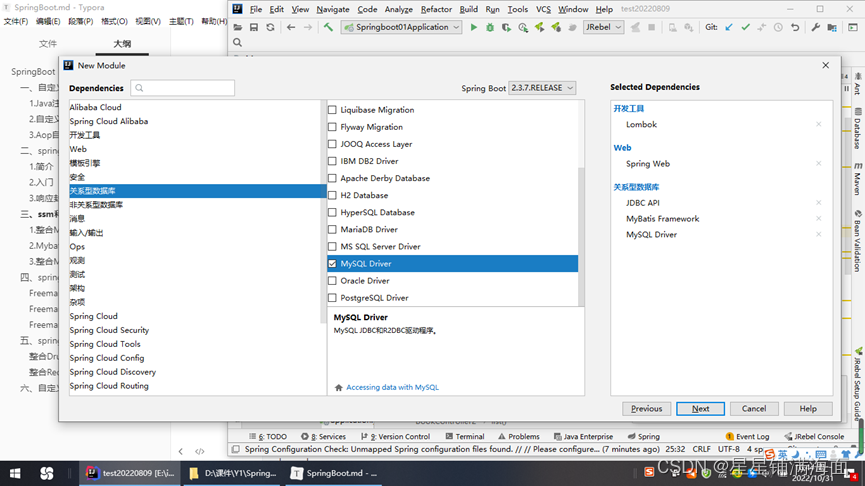Screen dimensions: 865x486
Task: Click the Search Everywhere magnifier icon
Action: click(237, 42)
